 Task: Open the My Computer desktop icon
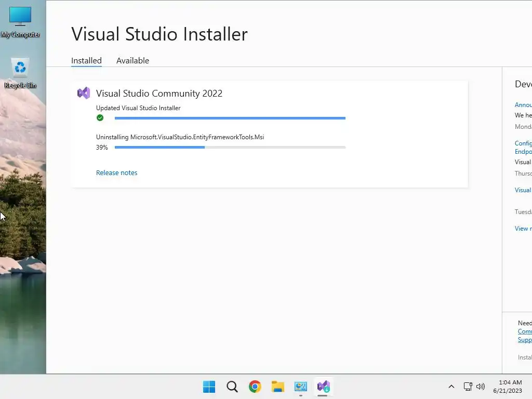pos(20,22)
